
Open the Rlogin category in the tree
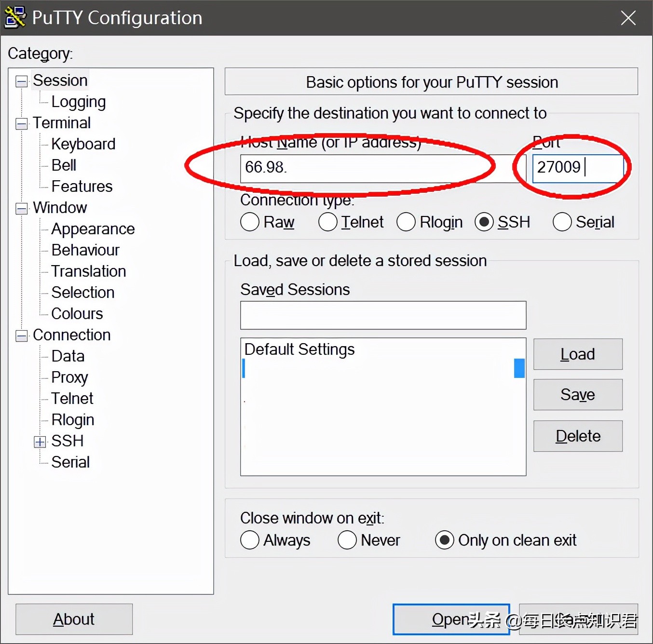point(73,420)
